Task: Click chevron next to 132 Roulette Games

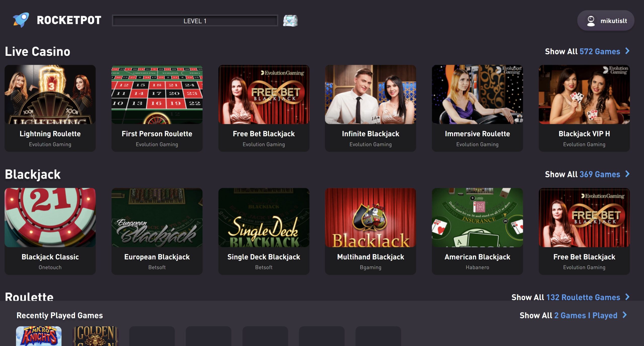Action: pyautogui.click(x=627, y=297)
